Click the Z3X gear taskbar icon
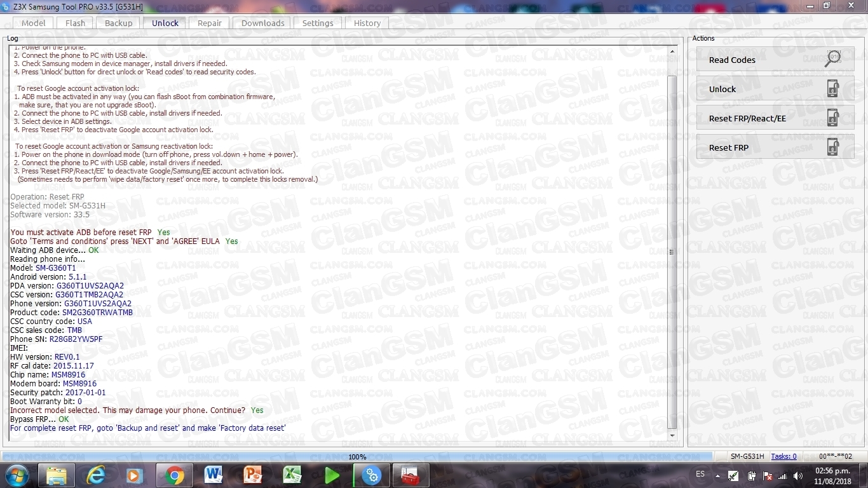Screen dimensions: 868x488 pyautogui.click(x=371, y=475)
